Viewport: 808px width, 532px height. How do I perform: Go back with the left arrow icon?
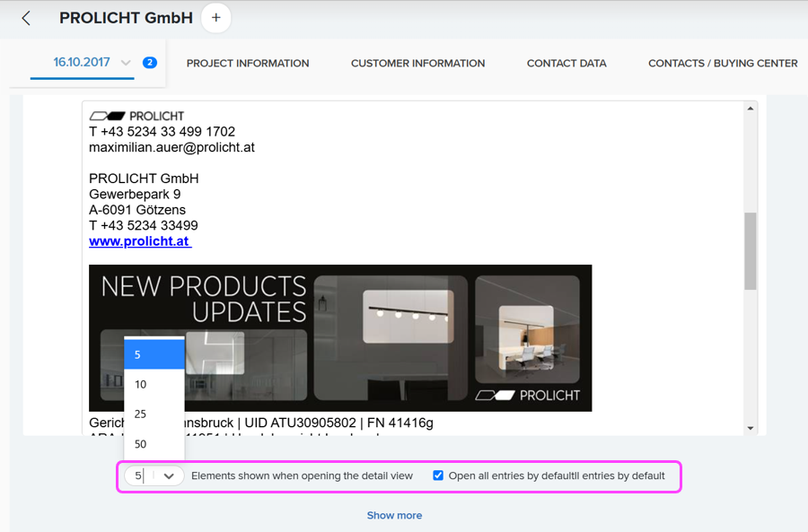26,19
